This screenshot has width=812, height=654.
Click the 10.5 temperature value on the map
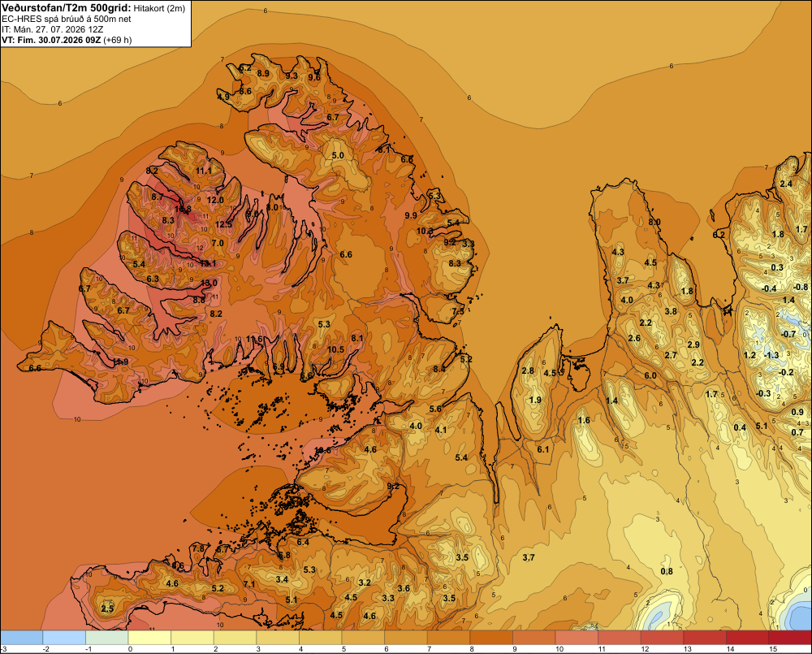335,350
